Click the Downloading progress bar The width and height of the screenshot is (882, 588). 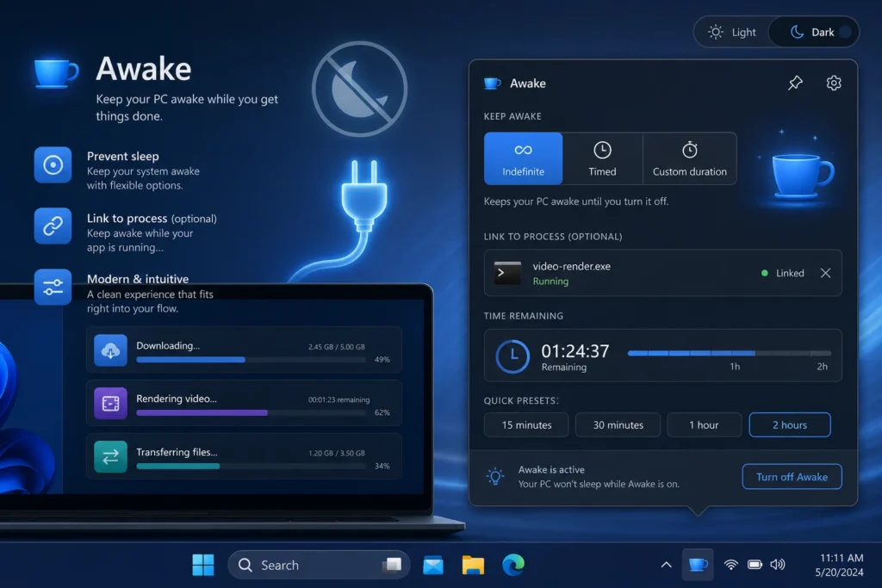point(251,360)
